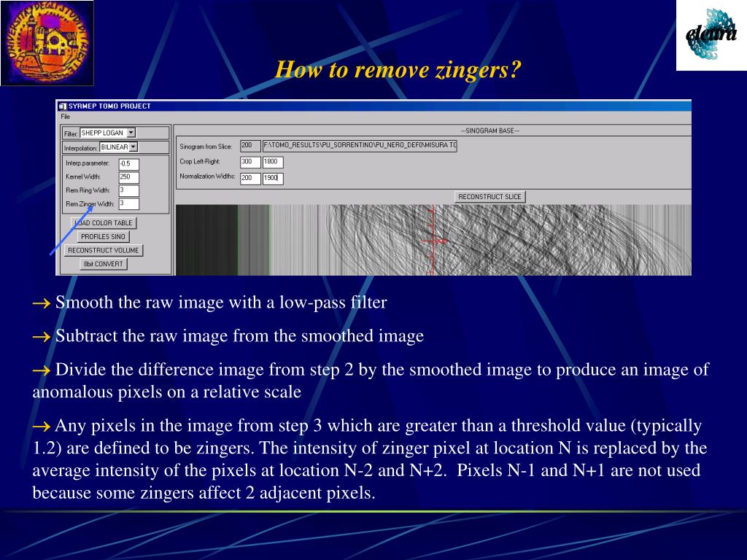The width and height of the screenshot is (747, 560).
Task: Click the sinogram file path field
Action: [x=360, y=146]
